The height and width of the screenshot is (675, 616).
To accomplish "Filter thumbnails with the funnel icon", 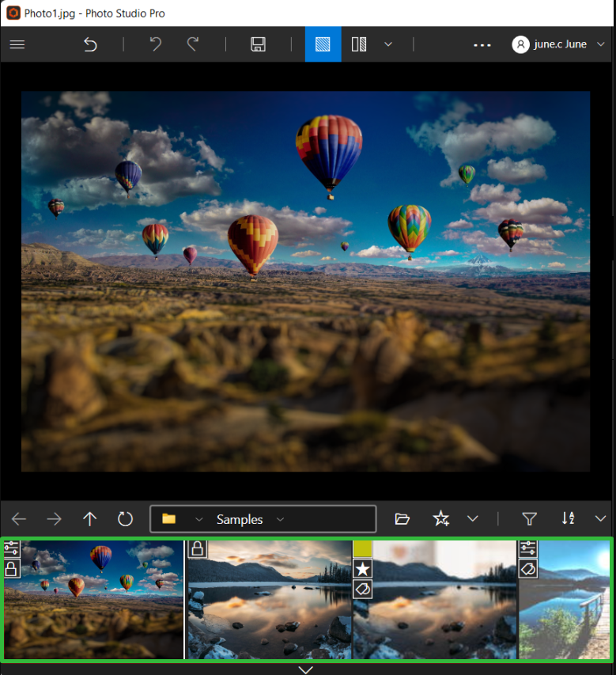I will pos(530,519).
